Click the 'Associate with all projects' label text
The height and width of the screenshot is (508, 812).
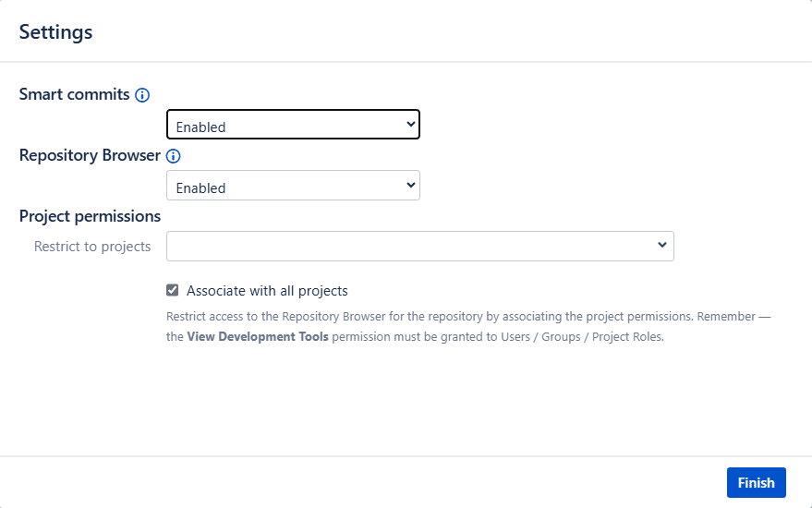[x=267, y=291]
